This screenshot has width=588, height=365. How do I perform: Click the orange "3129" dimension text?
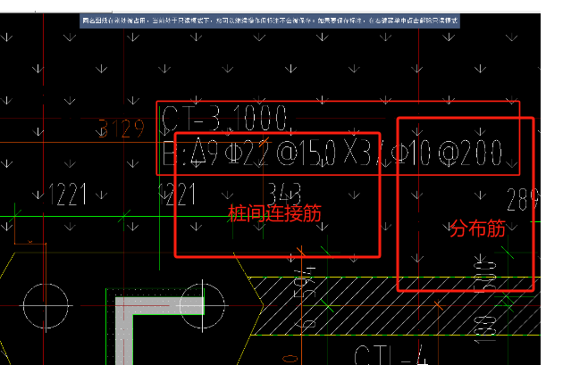122,129
